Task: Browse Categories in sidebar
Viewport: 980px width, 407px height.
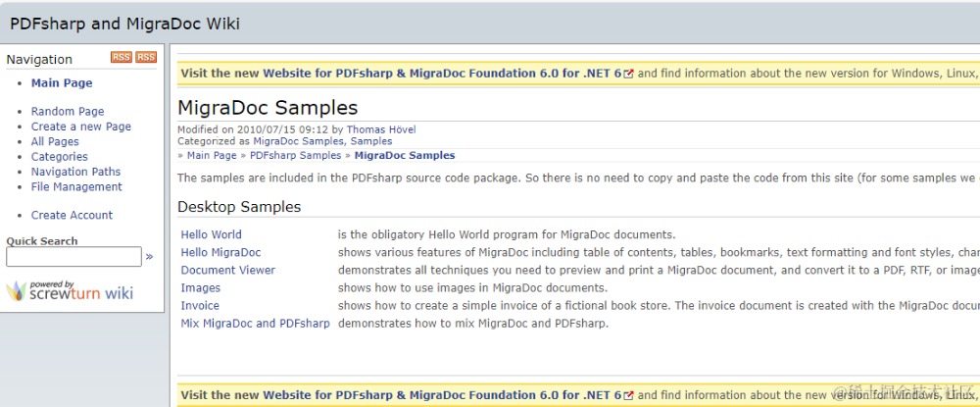Action: 60,156
